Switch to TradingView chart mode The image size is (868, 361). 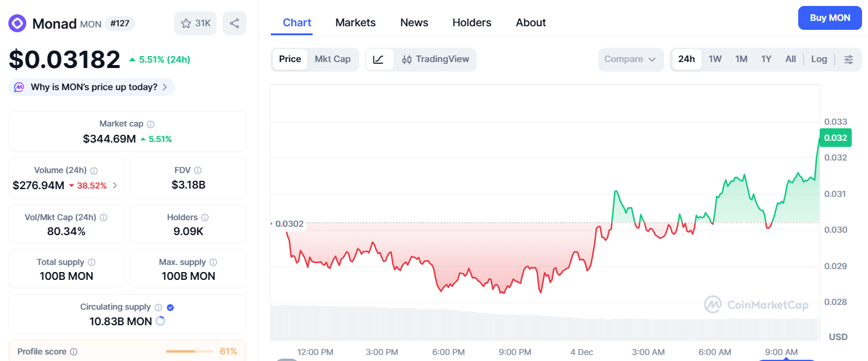pos(435,59)
